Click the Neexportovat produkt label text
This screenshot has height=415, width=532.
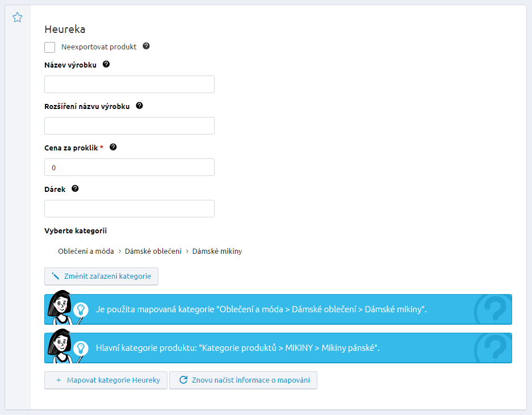[x=99, y=47]
